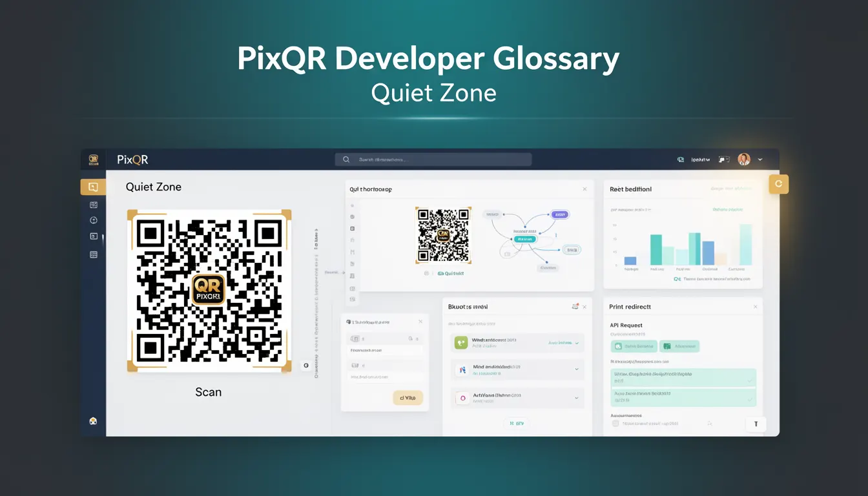Click the small QR code thumbnail

pyautogui.click(x=443, y=236)
